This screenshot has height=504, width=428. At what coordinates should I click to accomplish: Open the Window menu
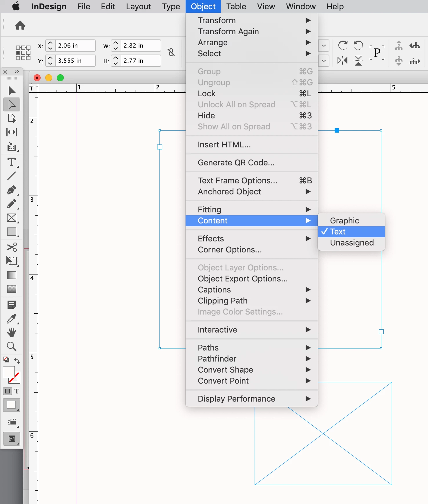pos(301,6)
